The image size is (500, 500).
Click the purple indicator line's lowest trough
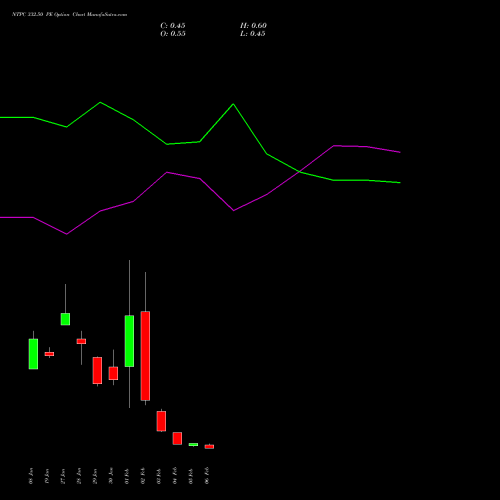coord(67,234)
